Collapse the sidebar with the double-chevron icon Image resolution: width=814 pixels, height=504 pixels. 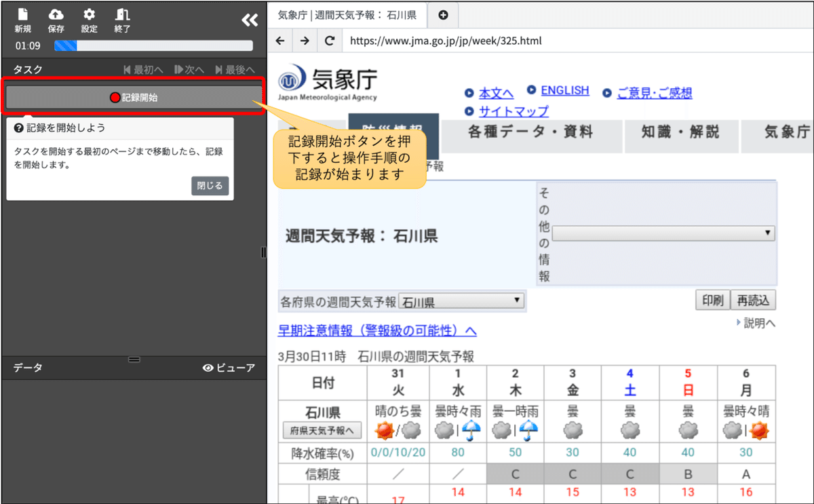(x=249, y=20)
